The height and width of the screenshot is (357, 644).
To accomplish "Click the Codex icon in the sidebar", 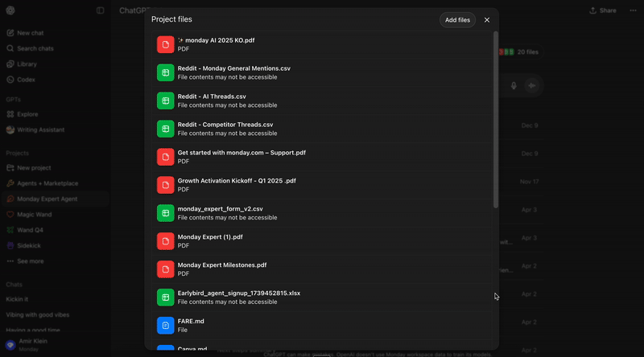I will coord(10,80).
